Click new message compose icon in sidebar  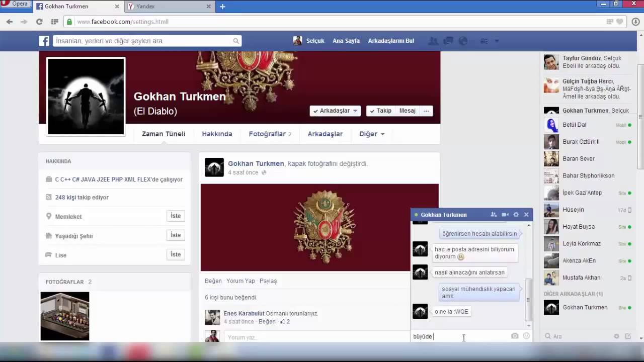coord(628,336)
